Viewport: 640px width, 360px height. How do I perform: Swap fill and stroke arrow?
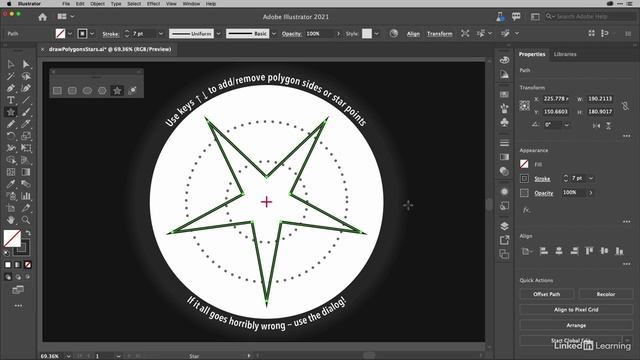point(28,233)
